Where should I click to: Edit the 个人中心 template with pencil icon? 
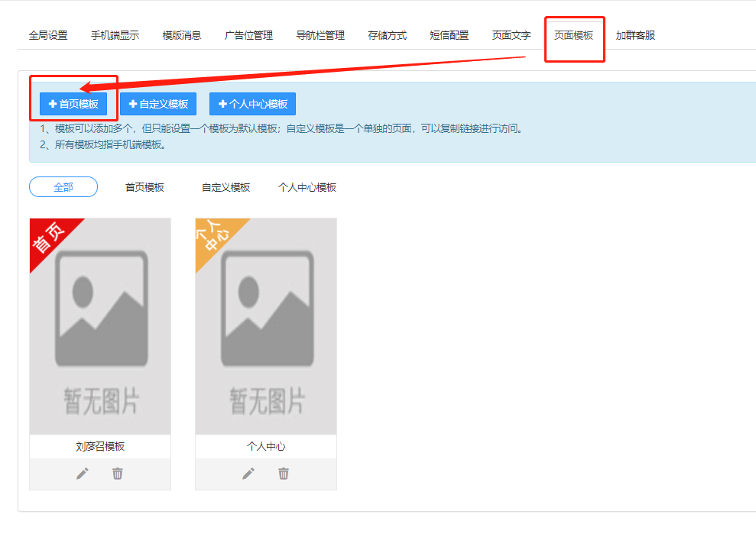pos(248,474)
